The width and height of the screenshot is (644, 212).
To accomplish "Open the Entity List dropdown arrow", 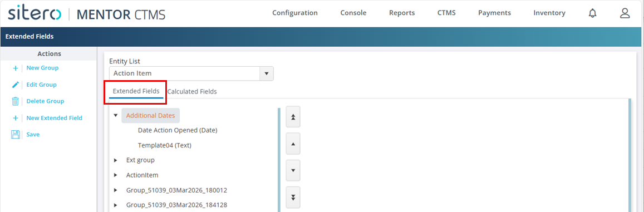I will pos(267,73).
